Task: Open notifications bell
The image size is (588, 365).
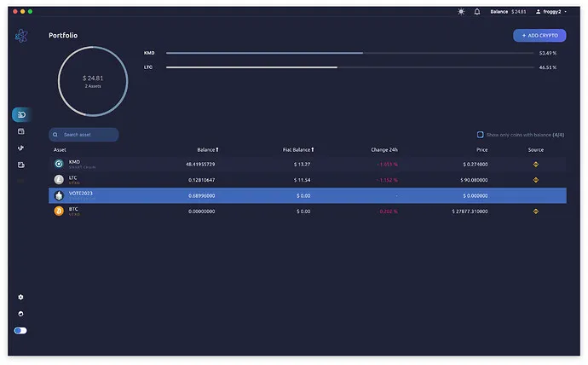Action: tap(477, 12)
